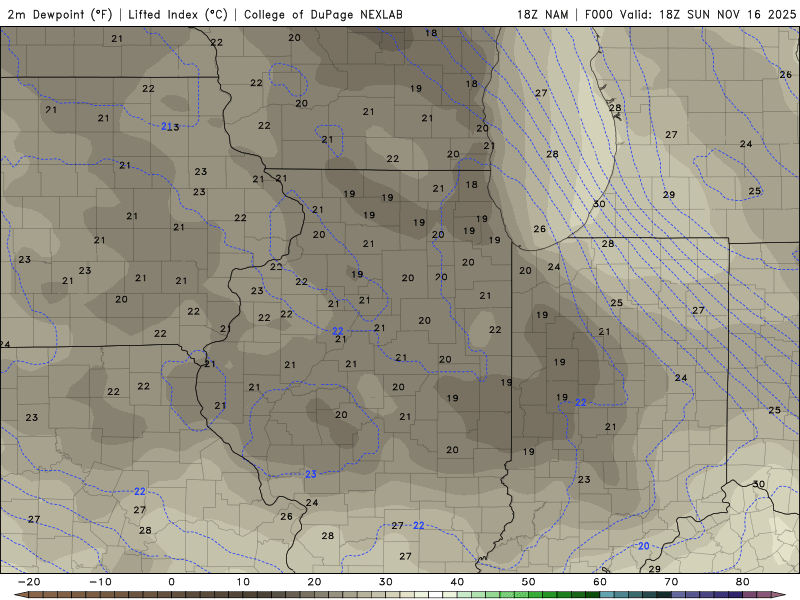
Task: Click the color bar label "80"
Action: 743,582
